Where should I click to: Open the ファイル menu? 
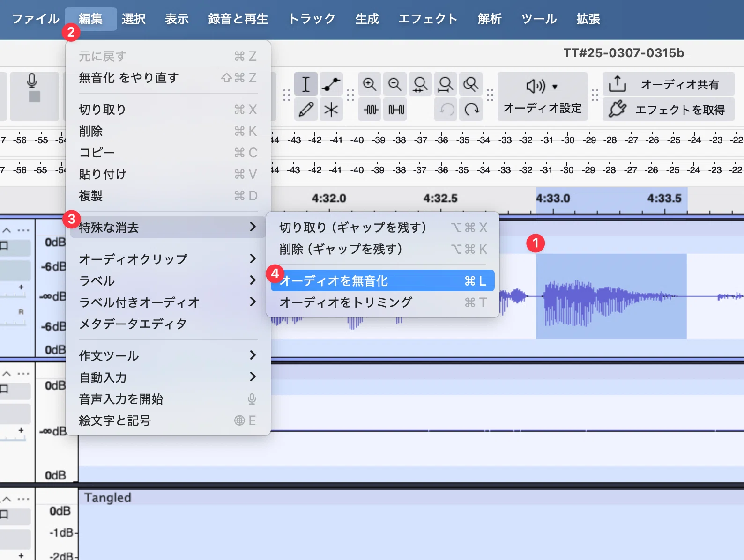click(x=36, y=19)
